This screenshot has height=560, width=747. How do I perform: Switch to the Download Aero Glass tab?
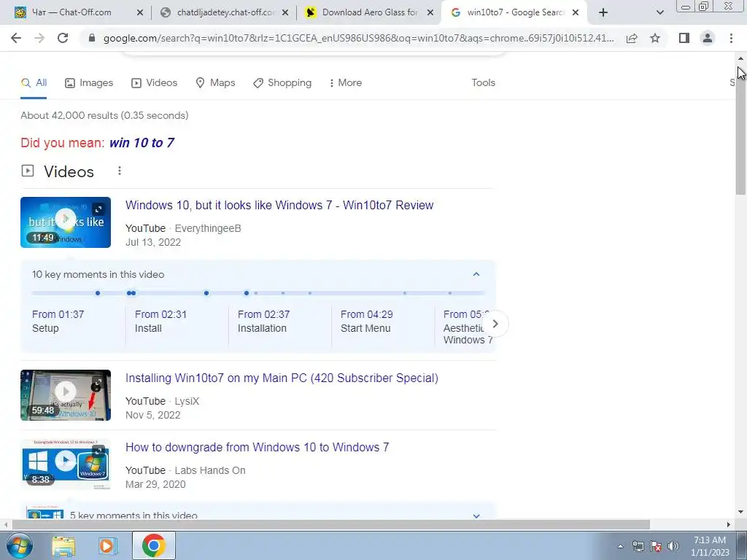[x=369, y=12]
